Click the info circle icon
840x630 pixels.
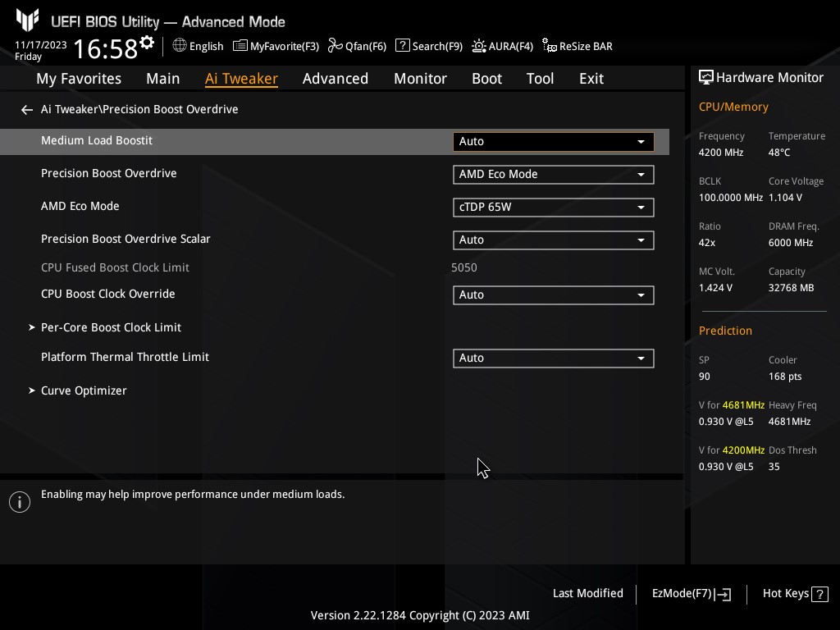[x=20, y=502]
